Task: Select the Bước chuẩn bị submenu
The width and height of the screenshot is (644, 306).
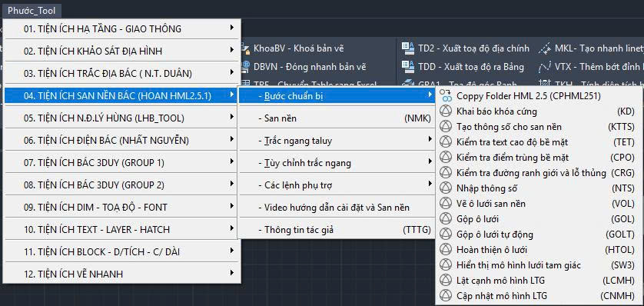Action: (x=337, y=95)
